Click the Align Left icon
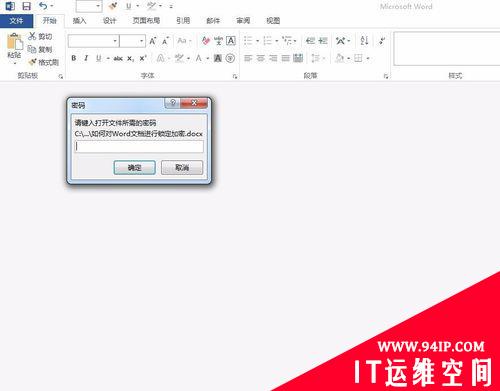The image size is (500, 391). pos(248,58)
